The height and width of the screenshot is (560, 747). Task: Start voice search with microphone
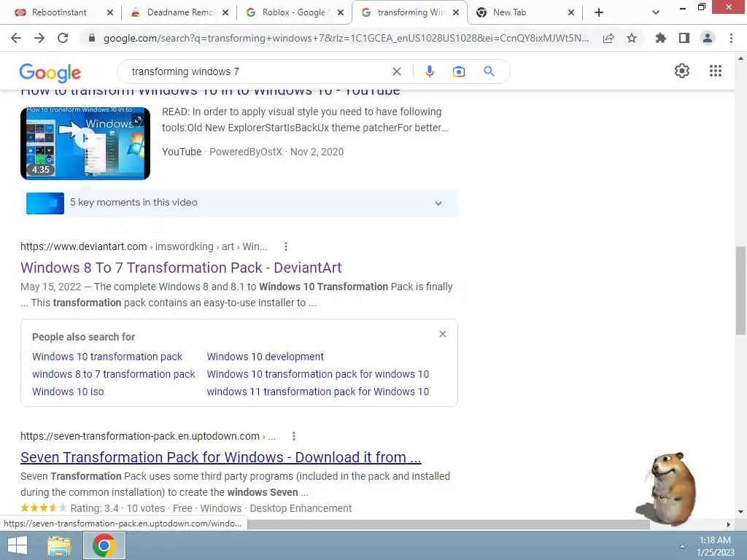coord(429,71)
